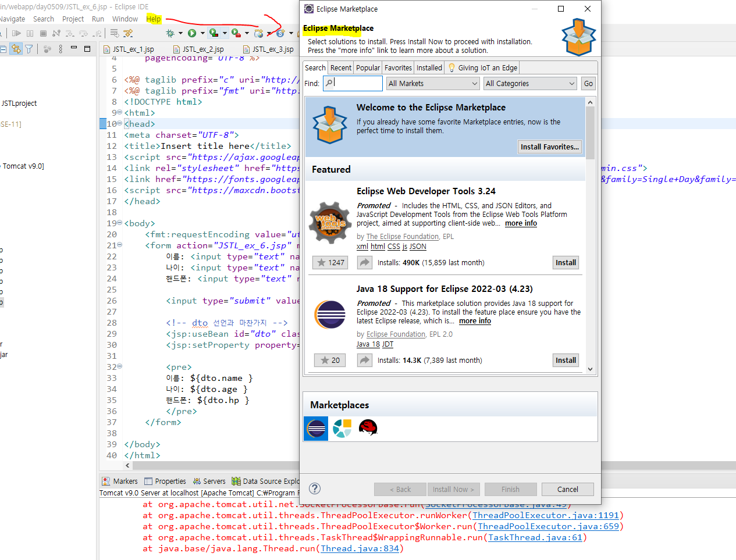
Task: Collapse the html fold on line 9
Action: 120,112
